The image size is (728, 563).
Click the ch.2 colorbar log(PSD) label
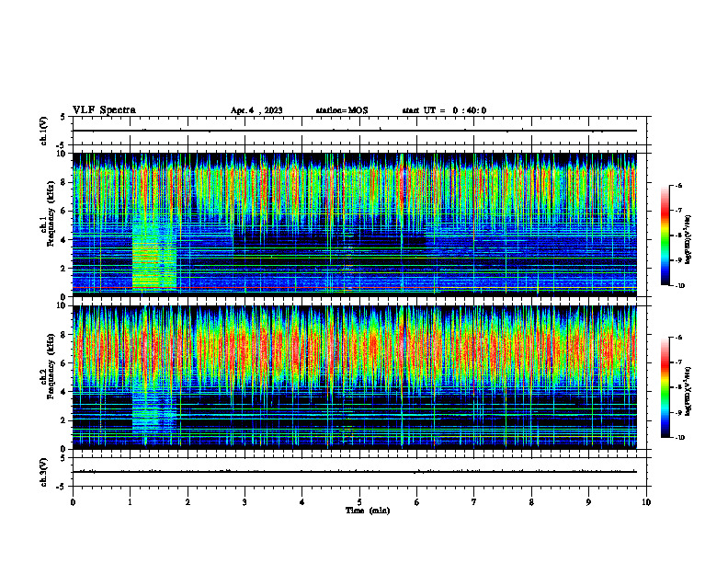688,390
